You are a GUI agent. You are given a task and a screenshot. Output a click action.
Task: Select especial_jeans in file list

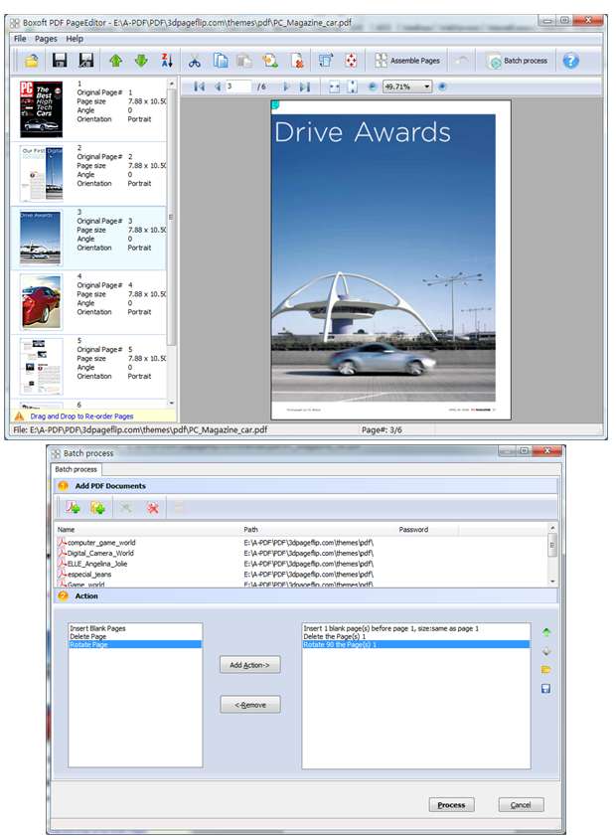pos(88,575)
